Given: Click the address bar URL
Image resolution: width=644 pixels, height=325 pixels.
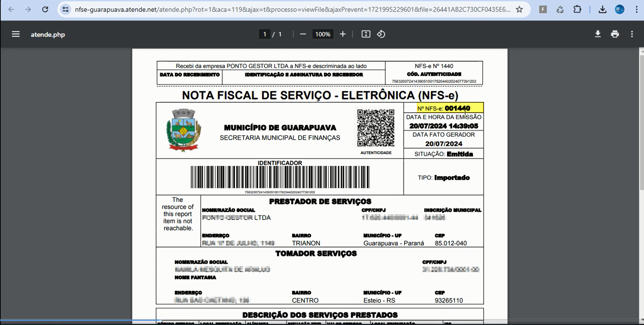Looking at the screenshot, I should click(x=292, y=10).
